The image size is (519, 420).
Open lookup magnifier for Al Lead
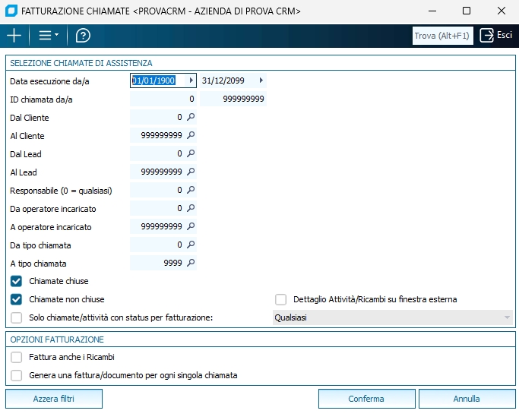point(191,172)
